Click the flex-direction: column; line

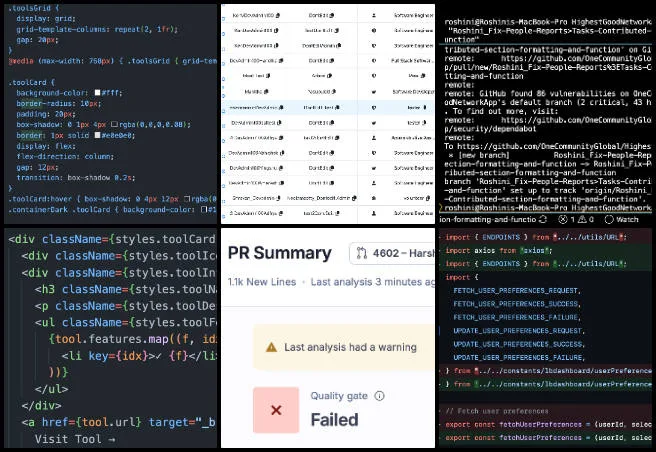pos(65,157)
